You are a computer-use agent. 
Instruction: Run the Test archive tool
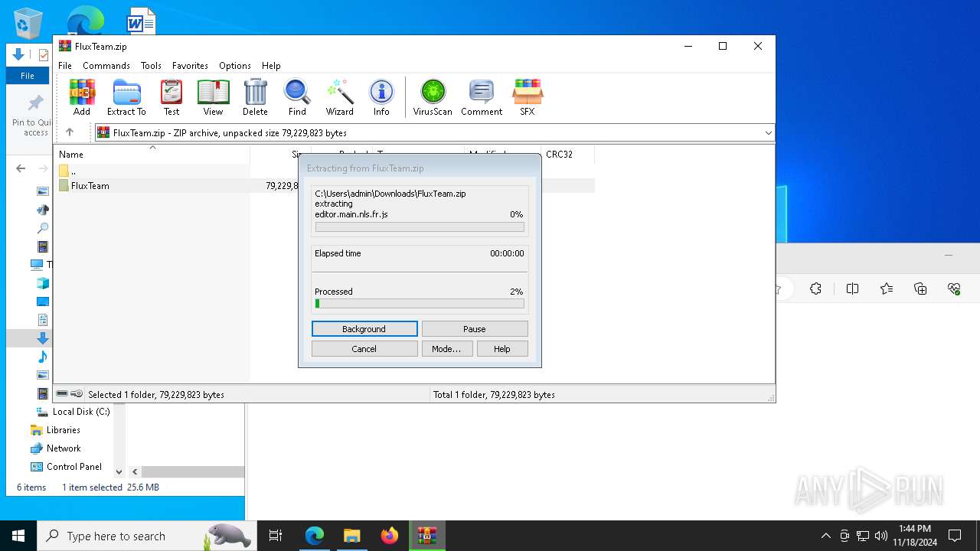171,97
